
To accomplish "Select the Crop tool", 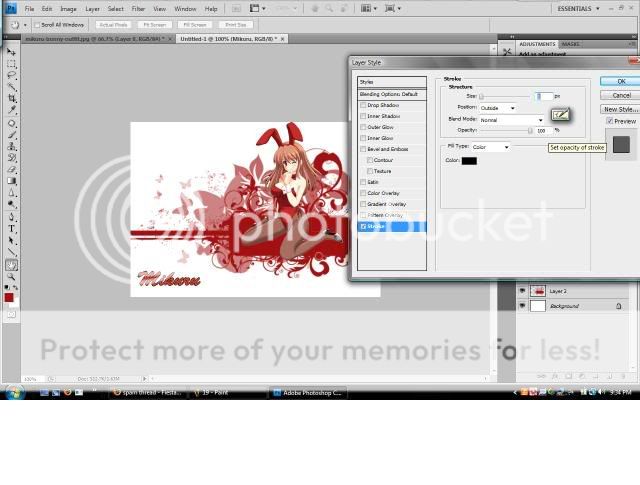I will tap(11, 98).
